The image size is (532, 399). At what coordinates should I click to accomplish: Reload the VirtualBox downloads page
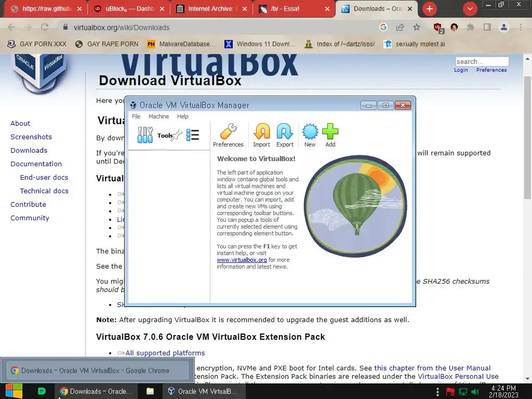tap(45, 28)
